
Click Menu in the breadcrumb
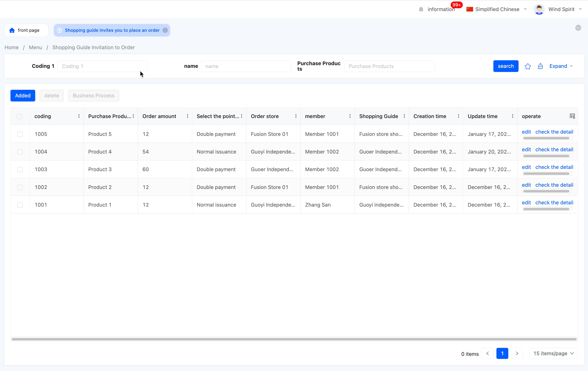[x=35, y=47]
